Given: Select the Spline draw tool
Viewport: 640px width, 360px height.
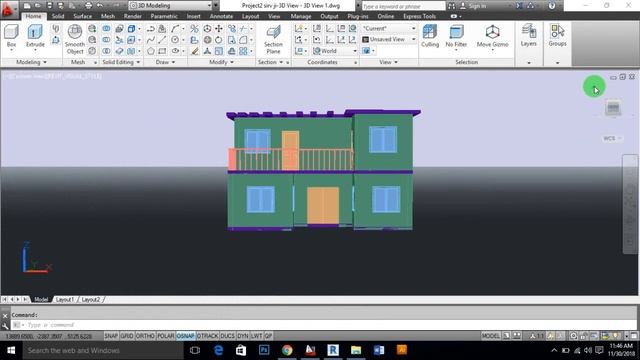Looking at the screenshot, I should (x=151, y=40).
